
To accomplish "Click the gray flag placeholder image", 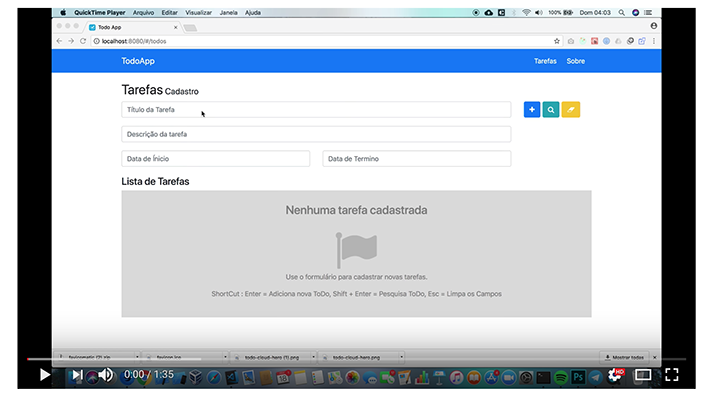I will [356, 250].
